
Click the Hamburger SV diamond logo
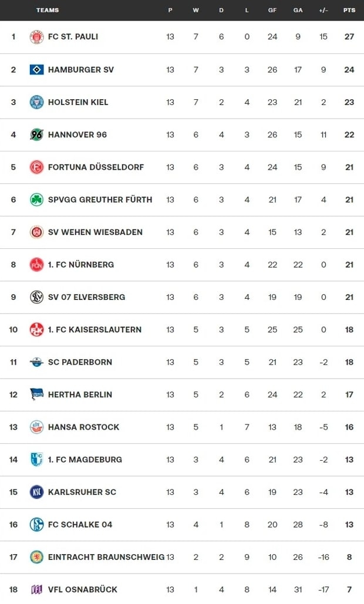coord(36,69)
